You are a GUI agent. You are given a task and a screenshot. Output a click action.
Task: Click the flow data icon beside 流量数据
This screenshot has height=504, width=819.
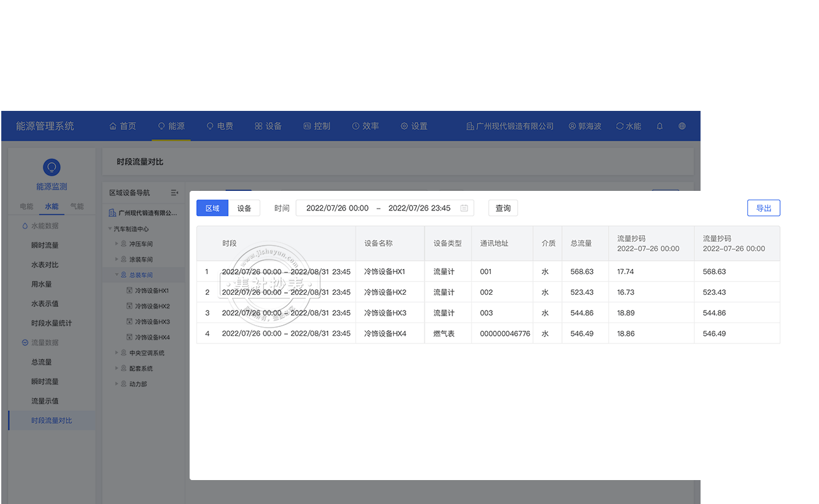click(x=25, y=343)
